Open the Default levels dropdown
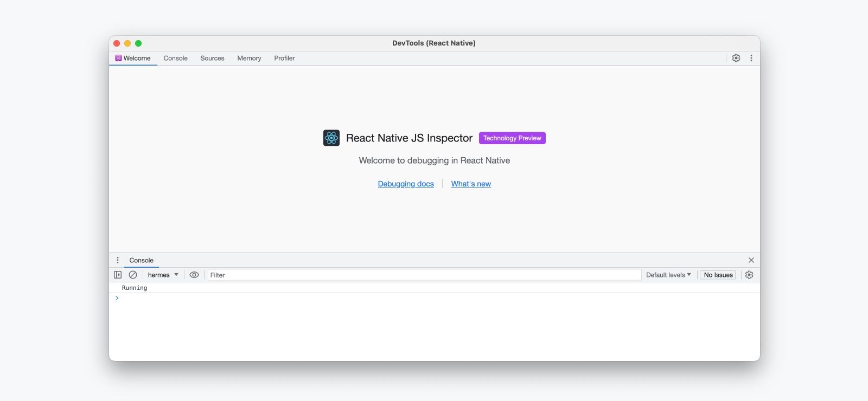Screen dimensions: 868x401 coord(668,275)
